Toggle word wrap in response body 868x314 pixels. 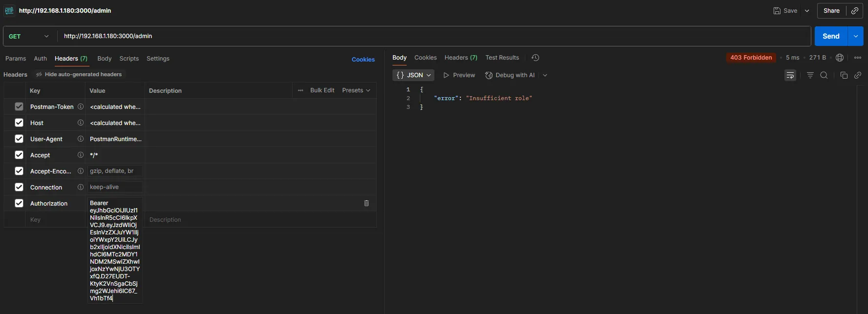[x=790, y=75]
